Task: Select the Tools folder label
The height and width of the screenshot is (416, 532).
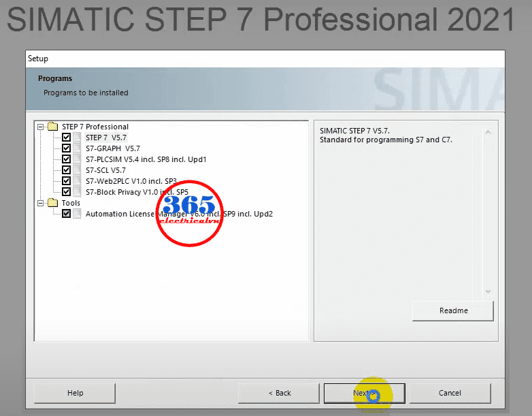Action: pyautogui.click(x=71, y=203)
